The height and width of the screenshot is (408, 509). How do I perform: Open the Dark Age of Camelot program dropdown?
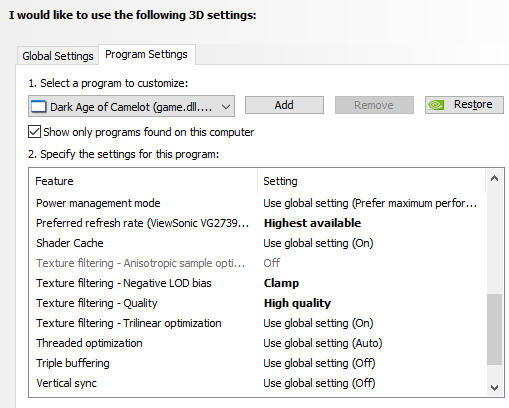131,106
